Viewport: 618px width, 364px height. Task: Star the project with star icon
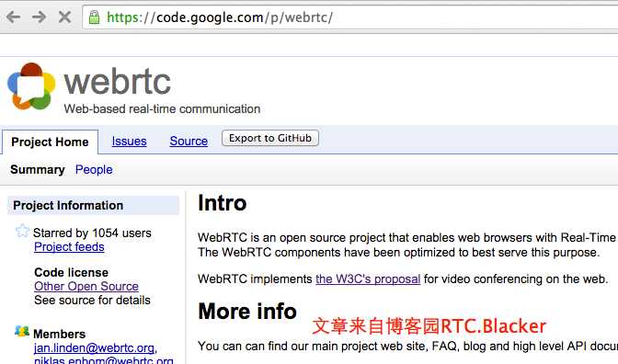(x=22, y=231)
